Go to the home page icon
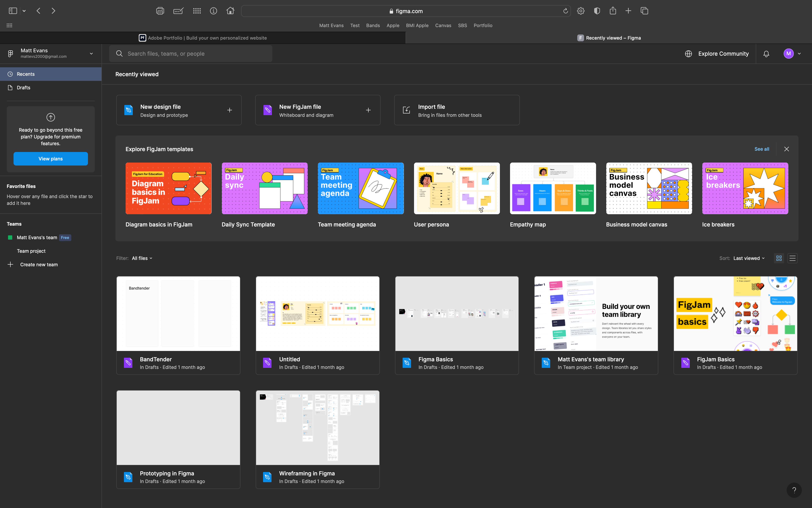Viewport: 812px width, 508px height. [x=230, y=11]
